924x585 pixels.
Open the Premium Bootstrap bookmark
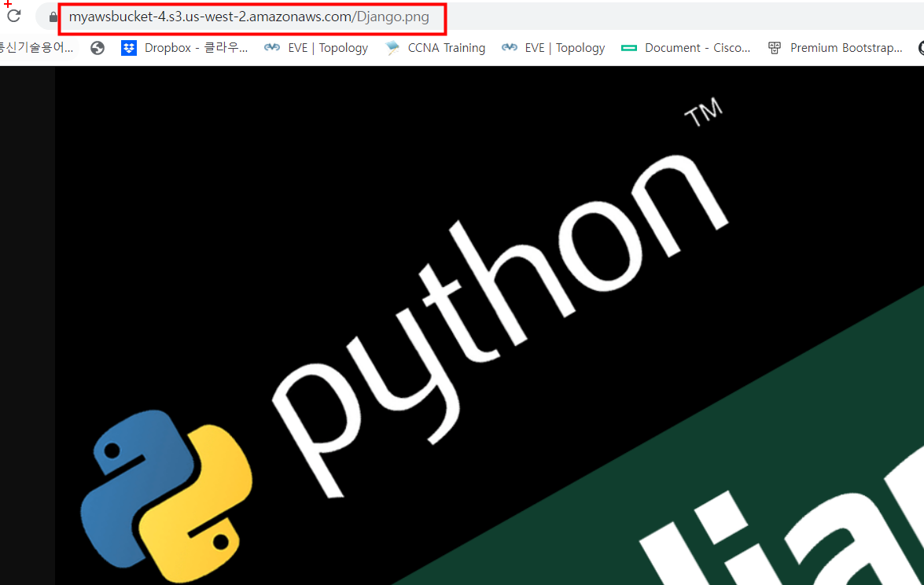tap(835, 48)
